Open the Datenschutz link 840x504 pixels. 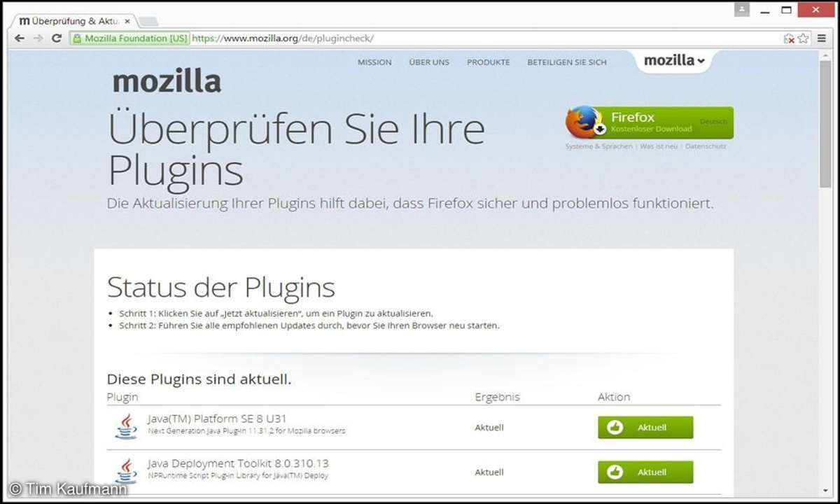click(706, 146)
